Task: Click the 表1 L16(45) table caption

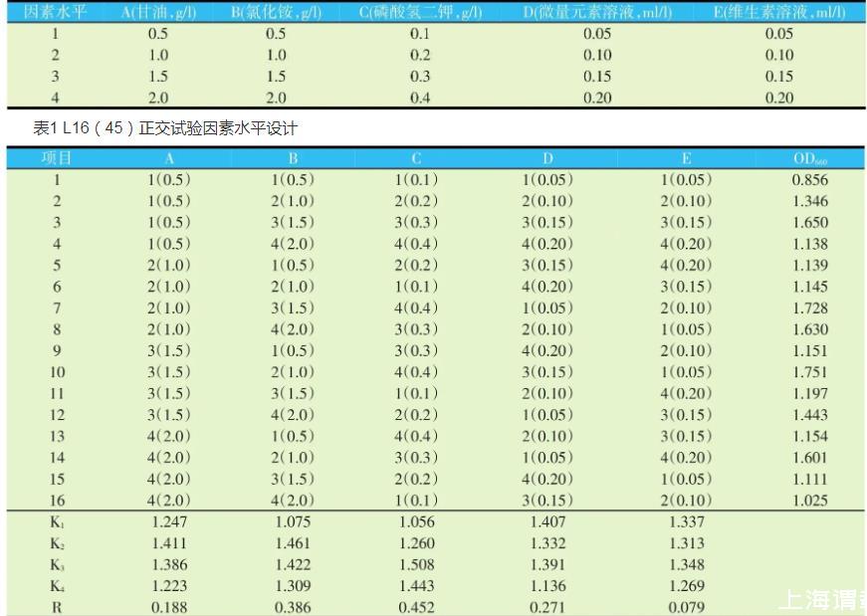Action: [165, 128]
